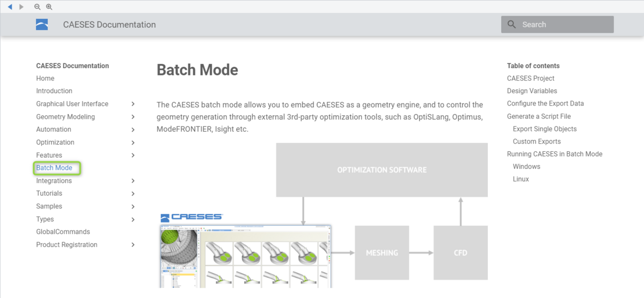Image resolution: width=644 pixels, height=298 pixels.
Task: Expand Graphical User Interface chevron
Action: pos(133,104)
